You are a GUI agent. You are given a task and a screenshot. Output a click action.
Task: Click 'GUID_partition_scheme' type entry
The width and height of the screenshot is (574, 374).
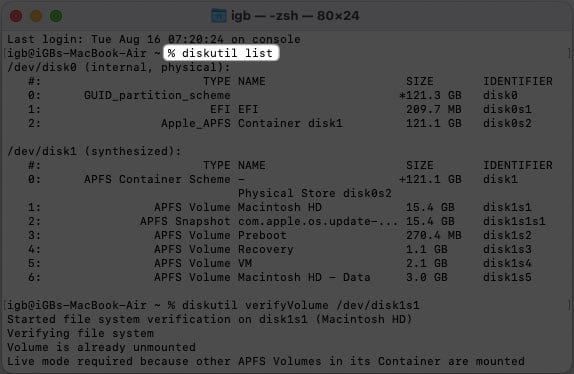point(157,96)
